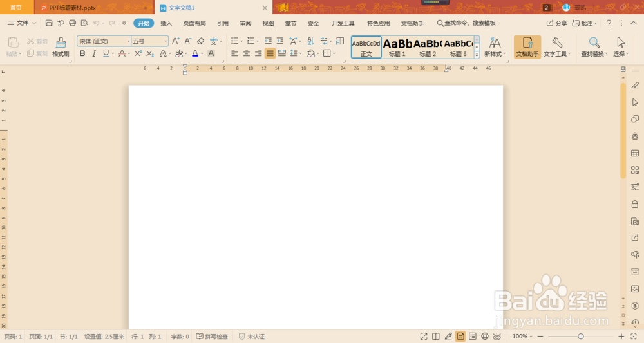Open 文字工具 button
Screen dimensions: 644x343
(x=557, y=47)
